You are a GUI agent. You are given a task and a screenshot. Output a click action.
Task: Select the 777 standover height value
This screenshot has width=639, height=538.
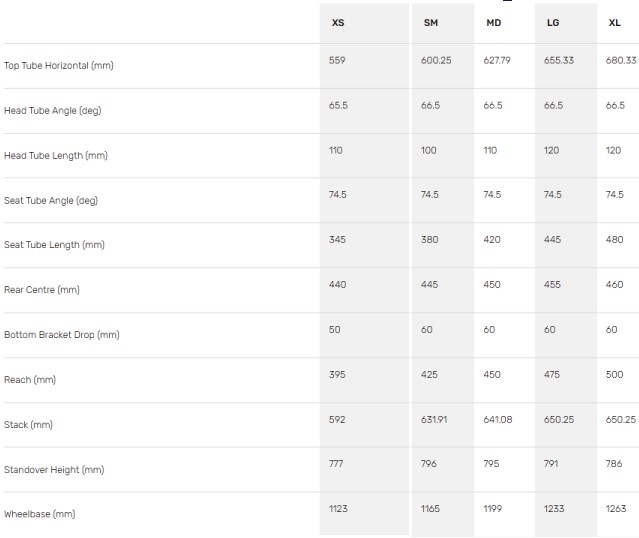336,464
